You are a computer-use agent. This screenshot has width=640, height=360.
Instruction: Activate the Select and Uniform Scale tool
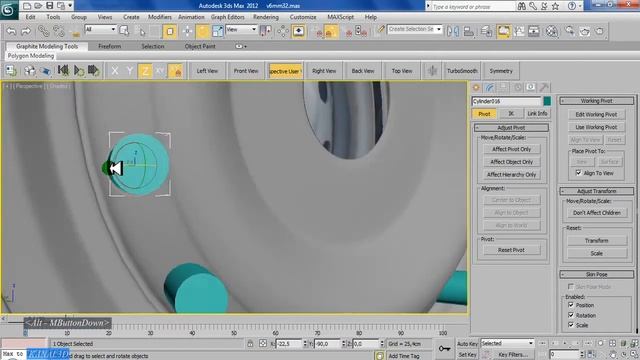[218, 31]
